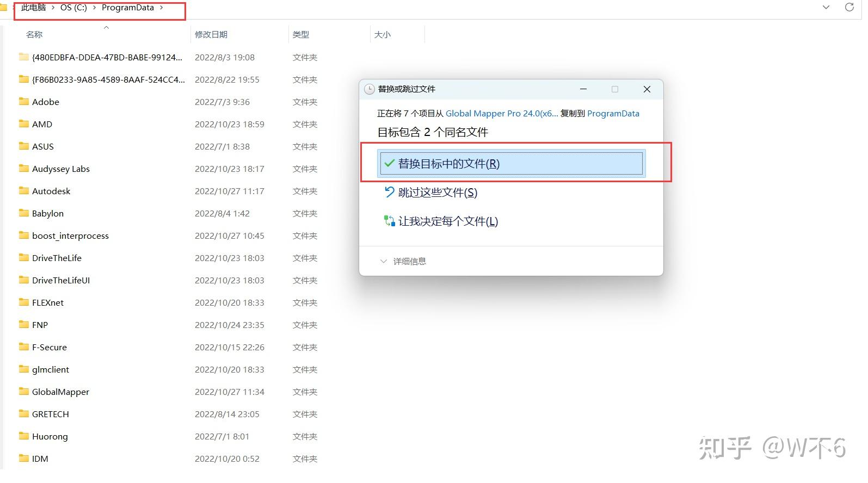Click the compare files decide icon

[x=389, y=221]
